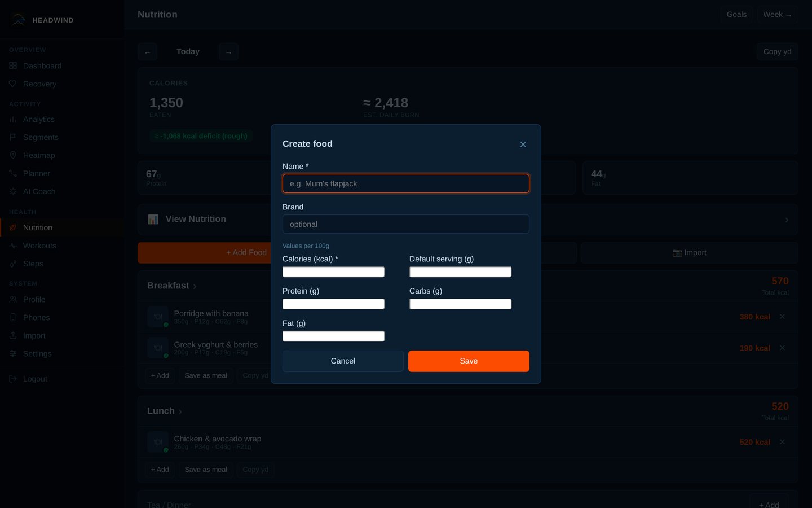
Task: Go to the previous day arrow
Action: pyautogui.click(x=147, y=52)
